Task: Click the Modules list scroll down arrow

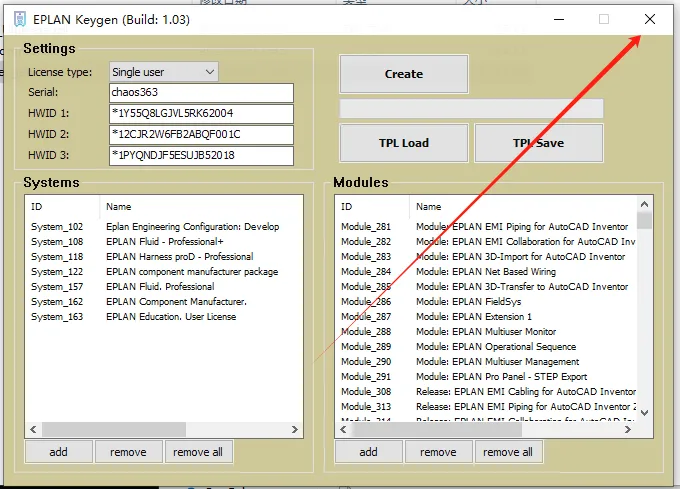Action: 644,413
